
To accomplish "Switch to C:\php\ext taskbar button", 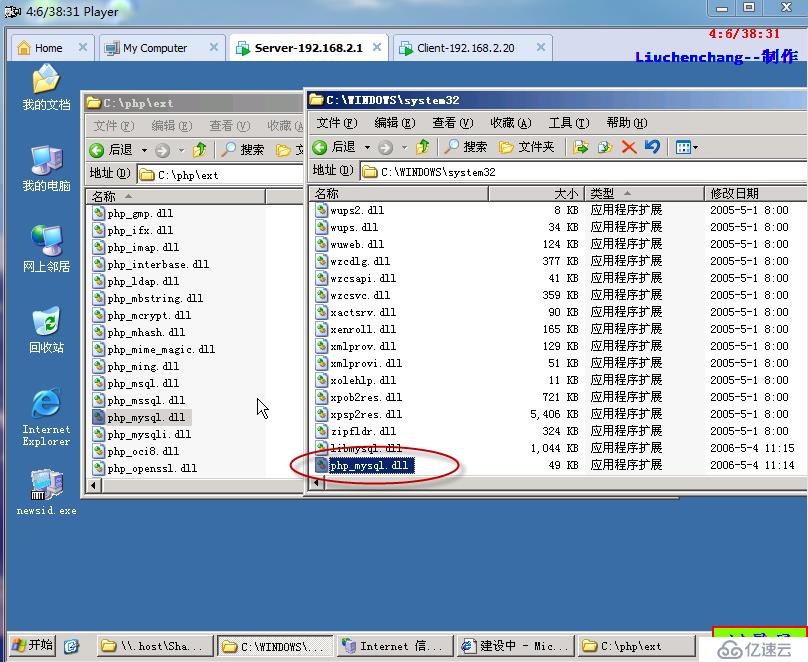I will [x=635, y=646].
